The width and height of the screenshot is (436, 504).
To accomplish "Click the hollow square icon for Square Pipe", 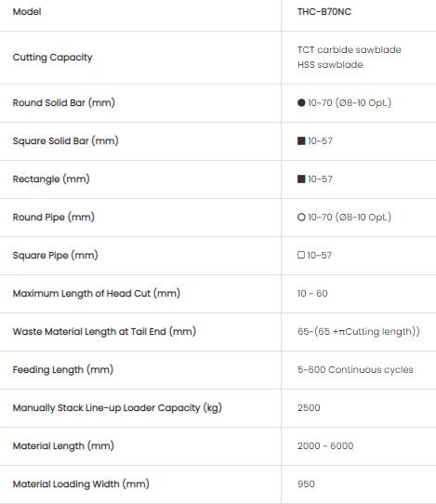I will [300, 255].
